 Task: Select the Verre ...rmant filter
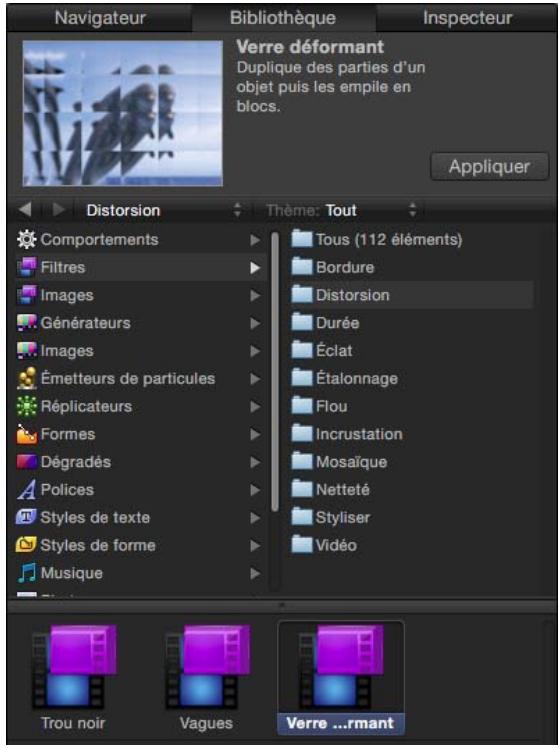341,677
